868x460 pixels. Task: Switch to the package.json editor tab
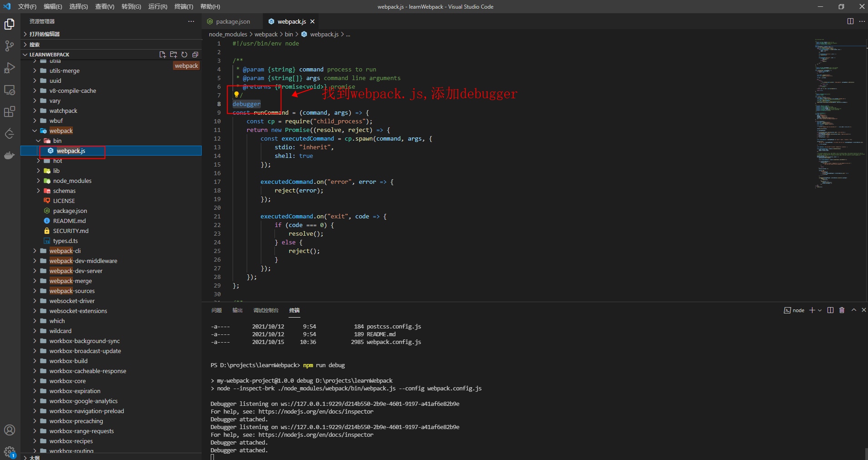pyautogui.click(x=233, y=21)
